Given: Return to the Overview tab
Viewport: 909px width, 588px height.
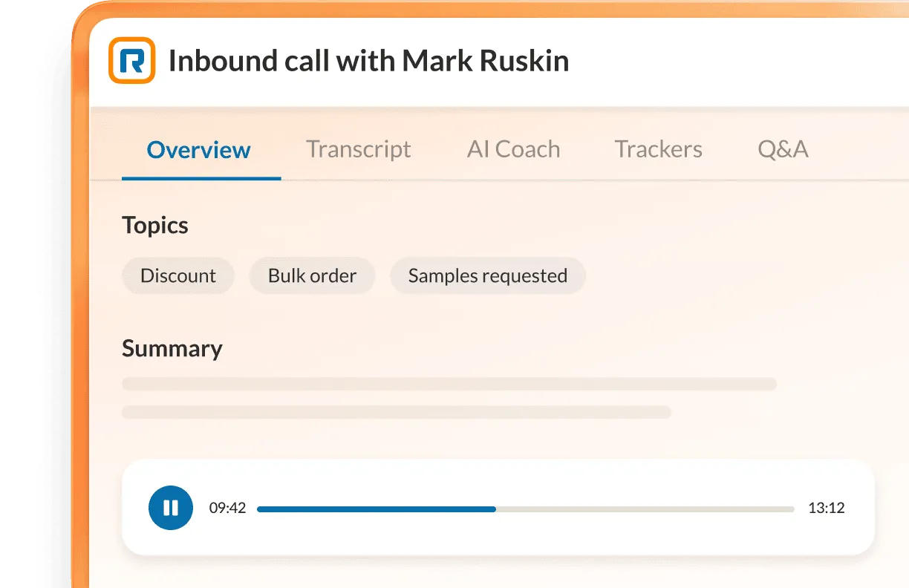Looking at the screenshot, I should click(x=198, y=149).
